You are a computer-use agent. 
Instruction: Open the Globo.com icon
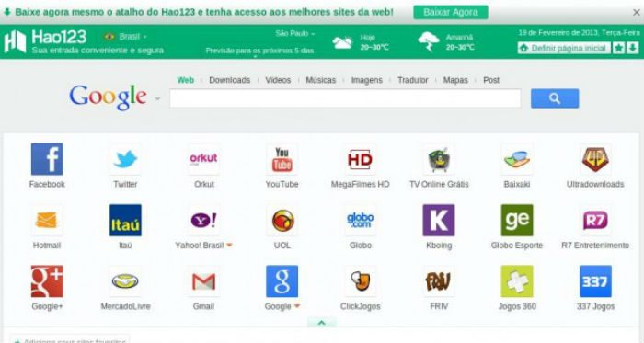coord(361,221)
